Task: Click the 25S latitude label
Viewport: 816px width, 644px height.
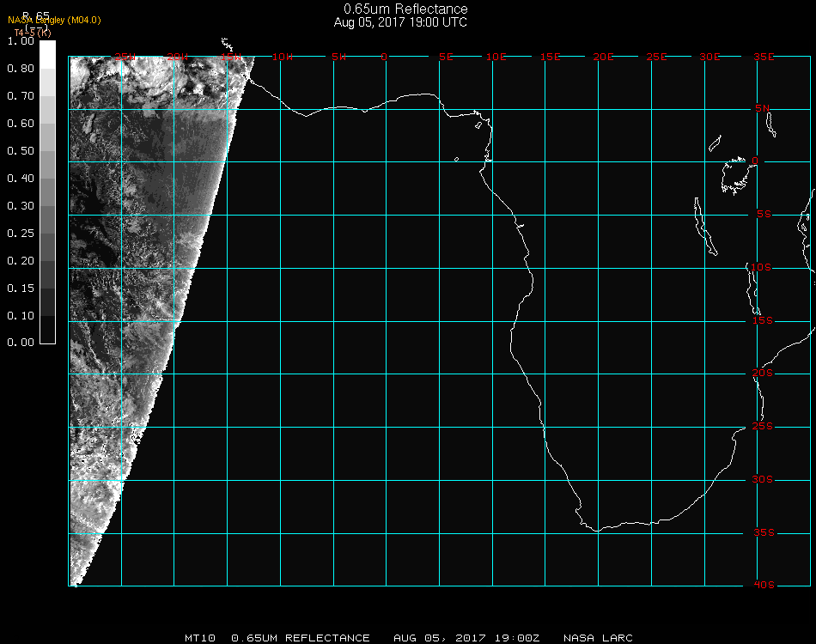Action: click(x=762, y=427)
